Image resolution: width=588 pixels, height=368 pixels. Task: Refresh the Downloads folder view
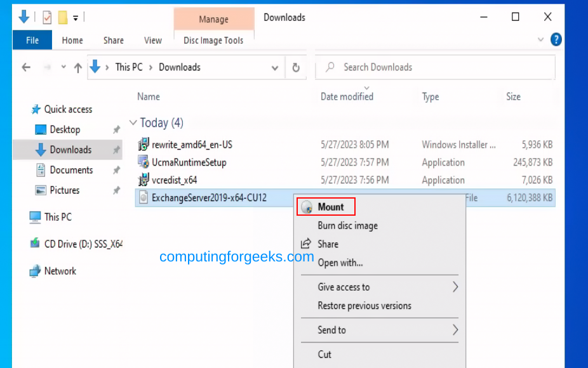tap(296, 67)
